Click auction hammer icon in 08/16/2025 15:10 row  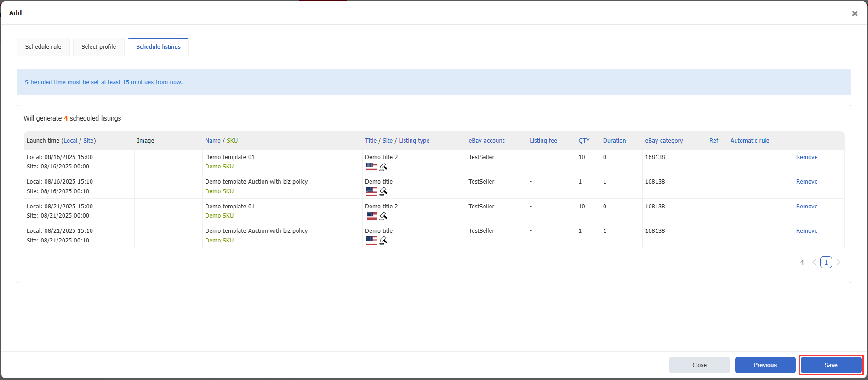coord(383,191)
